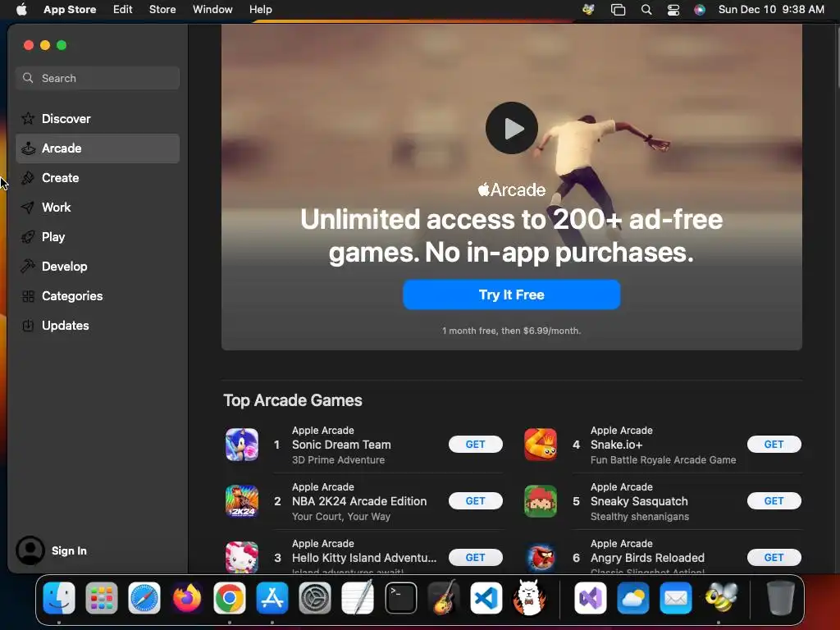Open Sneaky Sasquatch app icon

point(541,501)
